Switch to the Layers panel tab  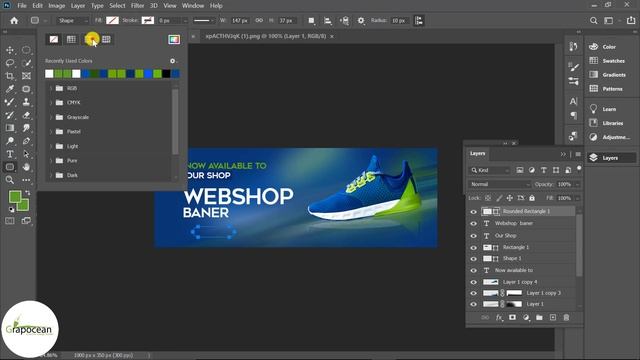pos(478,153)
